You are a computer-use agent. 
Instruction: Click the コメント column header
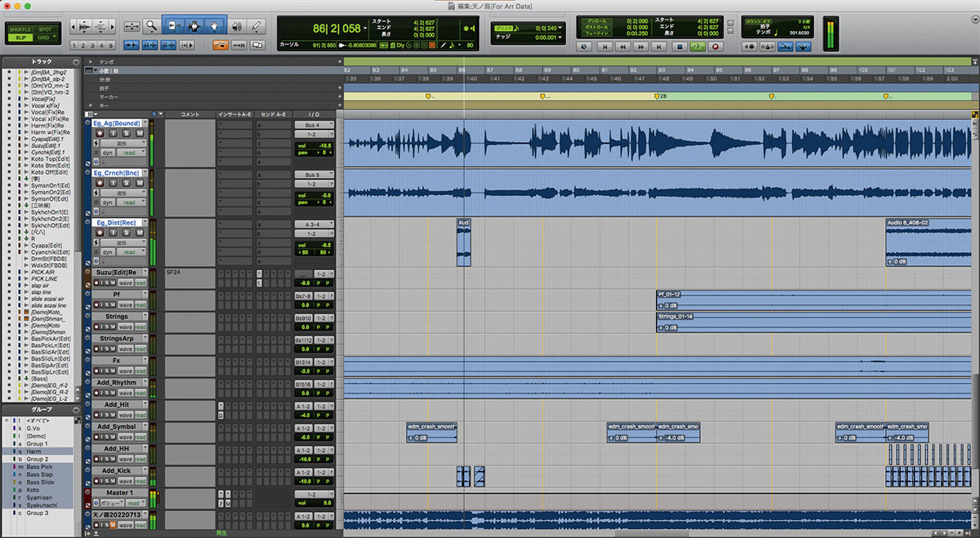[190, 114]
